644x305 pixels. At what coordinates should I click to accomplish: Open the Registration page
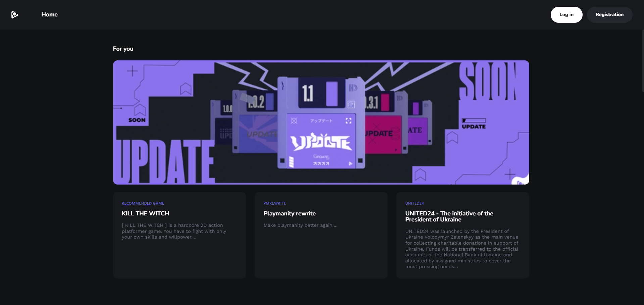[609, 15]
